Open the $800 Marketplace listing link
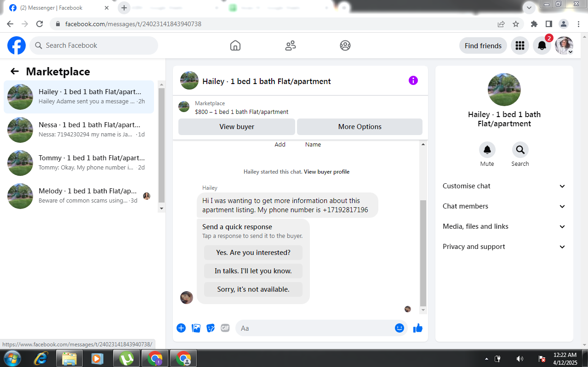Viewport: 588px width, 367px height. pyautogui.click(x=242, y=112)
